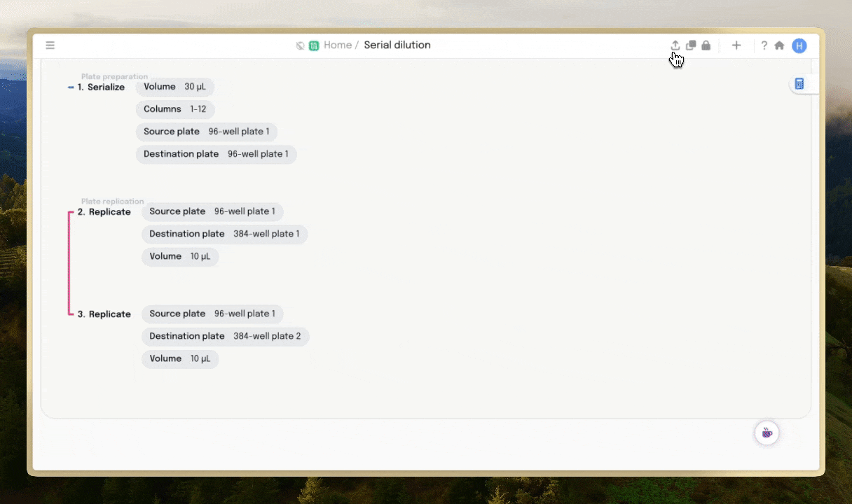This screenshot has height=504, width=852.
Task: Click the coffee cup floating button
Action: (767, 433)
